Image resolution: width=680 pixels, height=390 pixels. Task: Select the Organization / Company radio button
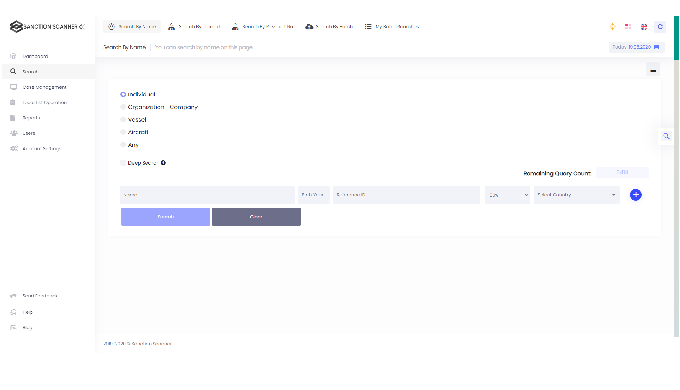(x=123, y=107)
